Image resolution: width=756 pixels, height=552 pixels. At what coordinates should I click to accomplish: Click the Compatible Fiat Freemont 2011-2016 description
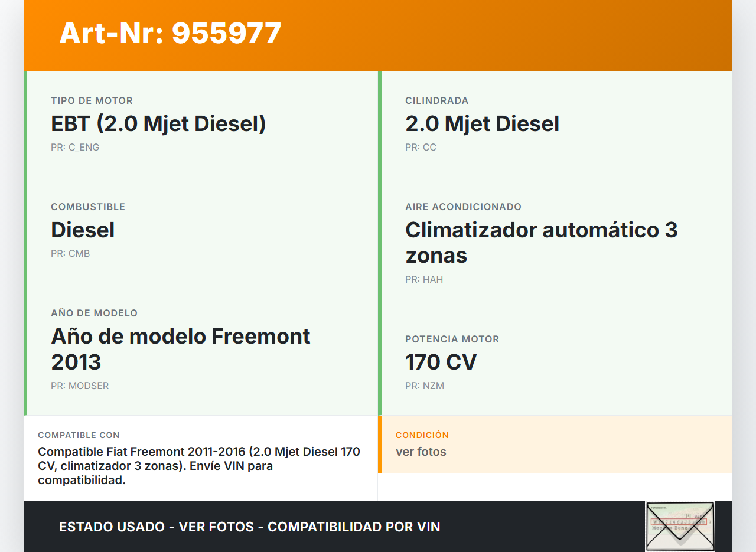199,466
